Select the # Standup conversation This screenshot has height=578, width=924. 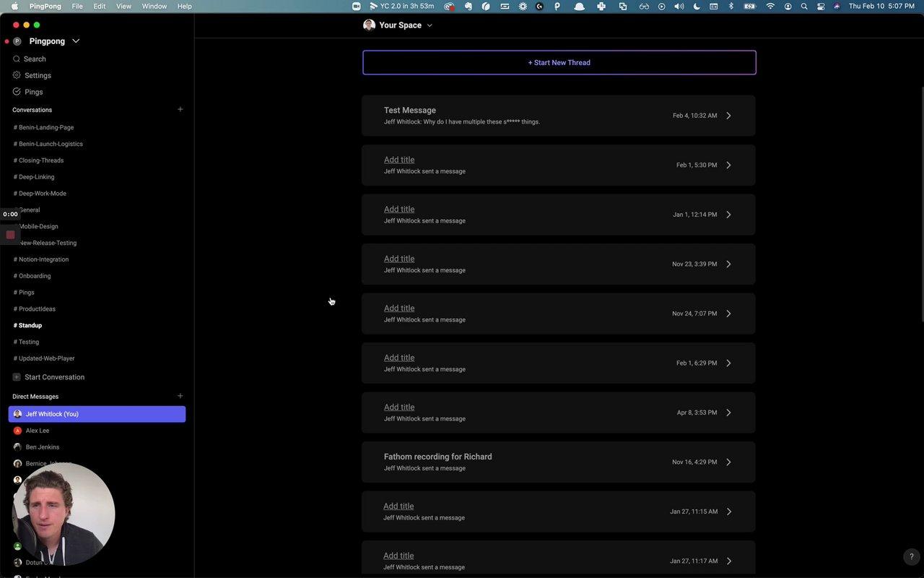[28, 325]
